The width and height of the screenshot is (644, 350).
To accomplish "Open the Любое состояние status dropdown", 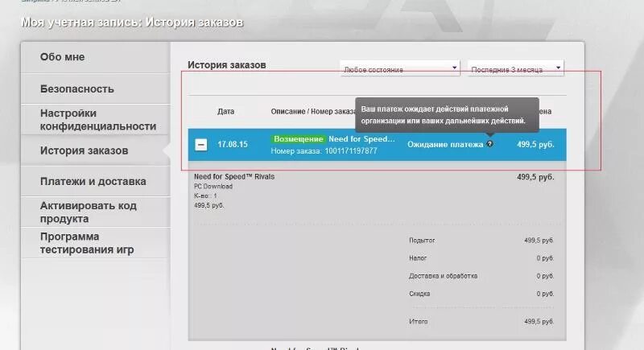I will click(399, 68).
